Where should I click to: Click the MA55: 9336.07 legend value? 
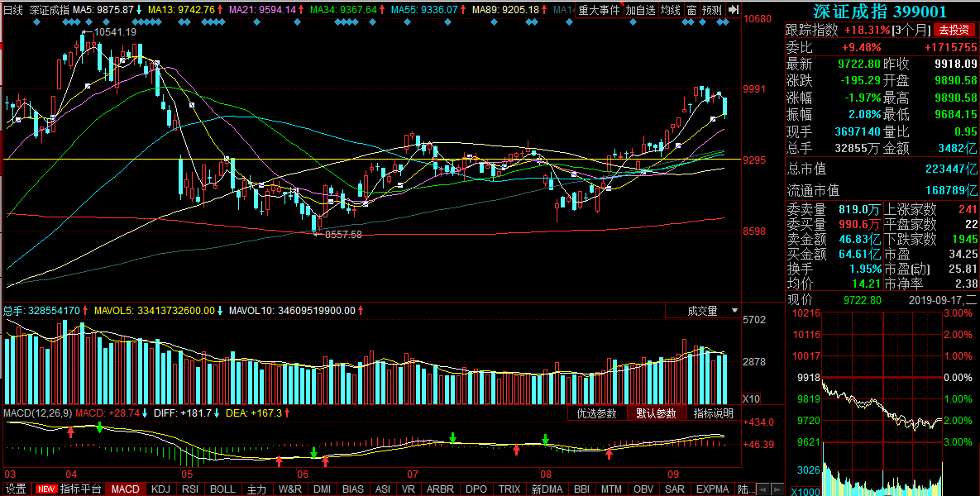click(424, 10)
